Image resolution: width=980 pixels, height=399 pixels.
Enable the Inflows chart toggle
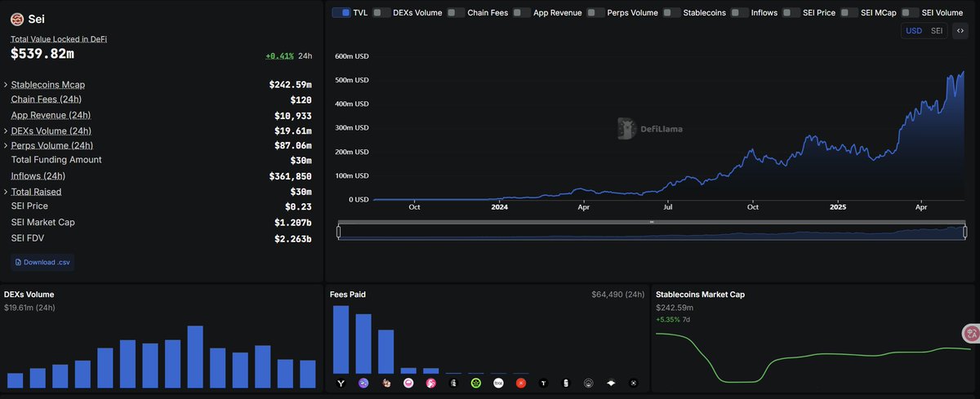coord(739,13)
